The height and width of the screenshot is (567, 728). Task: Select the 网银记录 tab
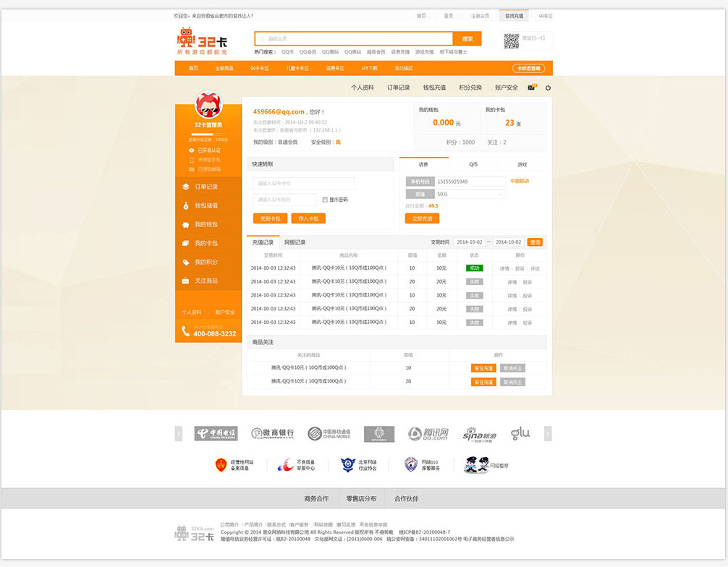(295, 242)
